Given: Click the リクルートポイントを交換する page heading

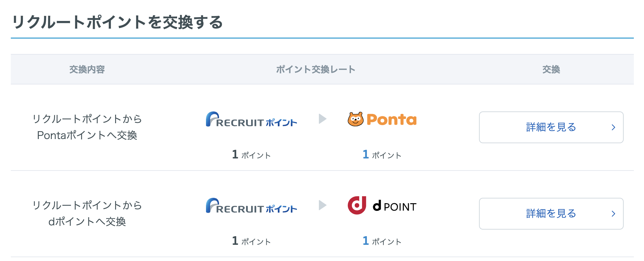Looking at the screenshot, I should (117, 22).
